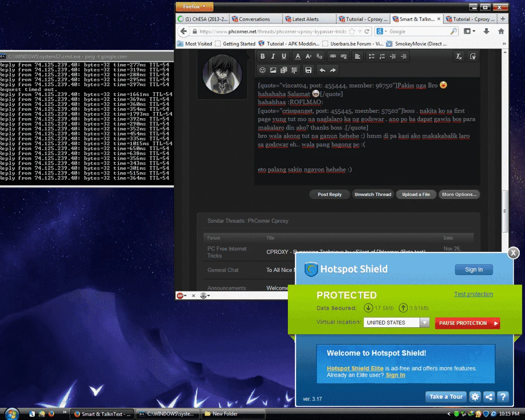
Task: Open the Adblock Plus menu in add-on bar
Action: click(x=181, y=296)
